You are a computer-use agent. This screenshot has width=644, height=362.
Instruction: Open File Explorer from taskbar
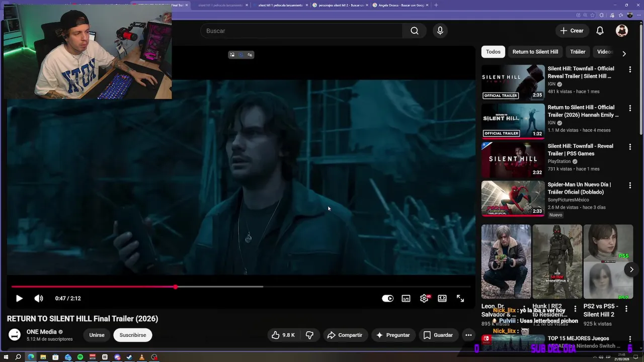pyautogui.click(x=43, y=357)
